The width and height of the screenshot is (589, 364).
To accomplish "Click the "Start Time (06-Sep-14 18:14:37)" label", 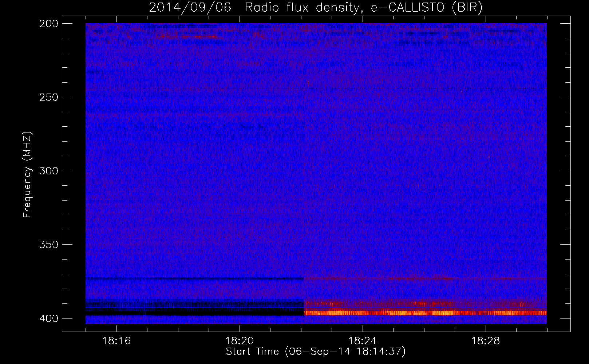I will point(316,352).
